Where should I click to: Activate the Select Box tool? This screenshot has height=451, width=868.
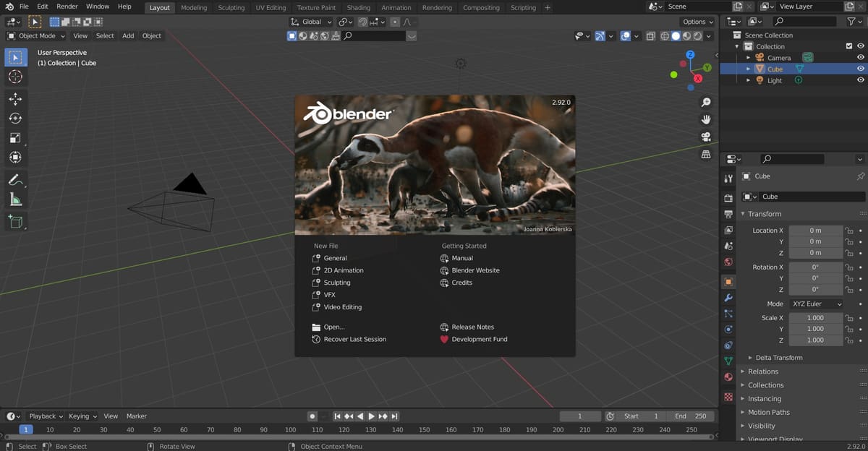click(15, 57)
